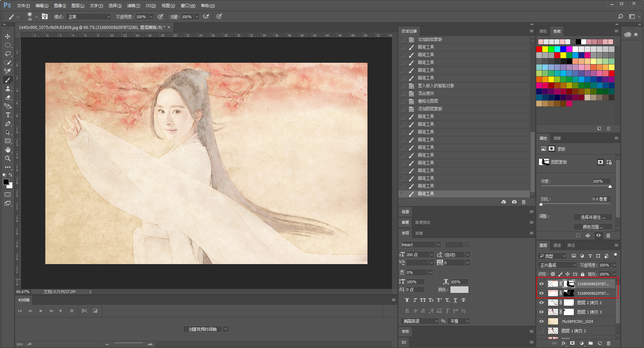Toggle underline in Character panel
644x348 pixels.
click(455, 300)
